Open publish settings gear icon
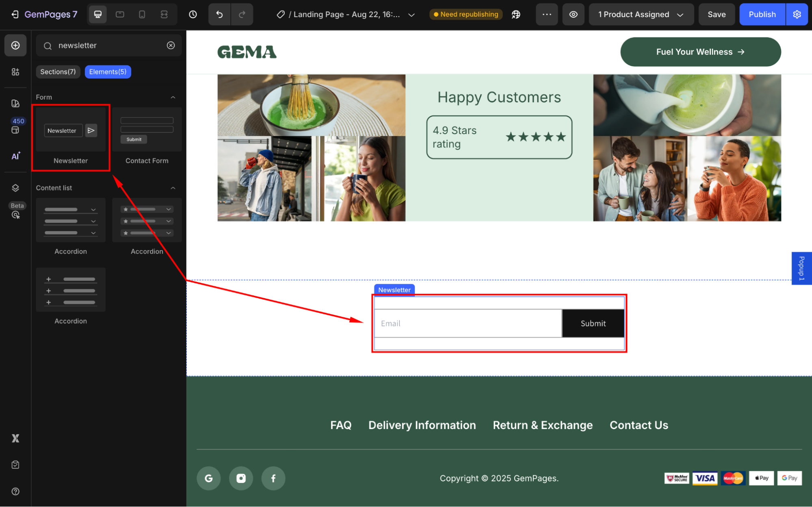This screenshot has height=507, width=812. tap(797, 15)
